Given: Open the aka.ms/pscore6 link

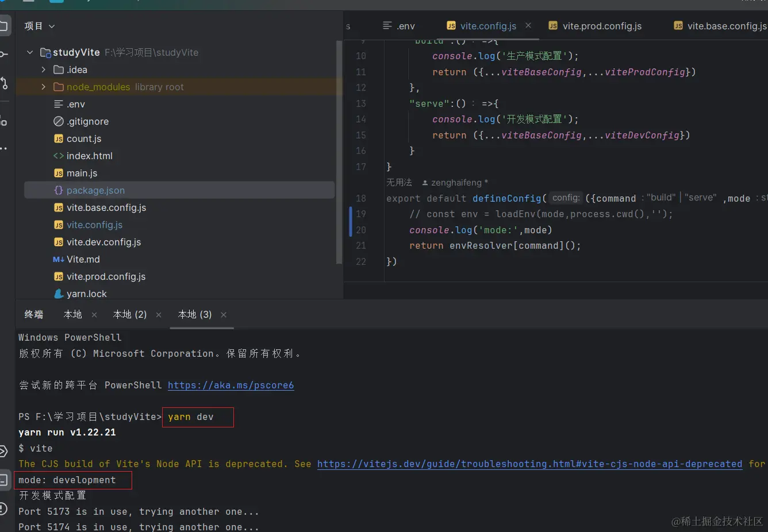Looking at the screenshot, I should (x=231, y=385).
